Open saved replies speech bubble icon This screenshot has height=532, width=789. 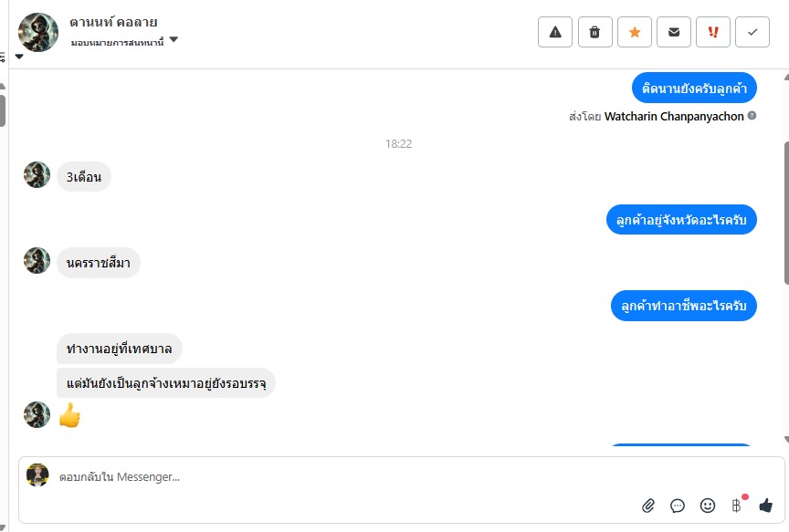click(678, 506)
